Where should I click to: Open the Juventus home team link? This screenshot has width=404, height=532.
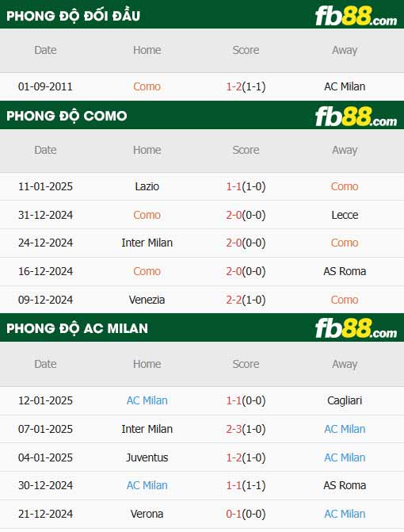(147, 457)
